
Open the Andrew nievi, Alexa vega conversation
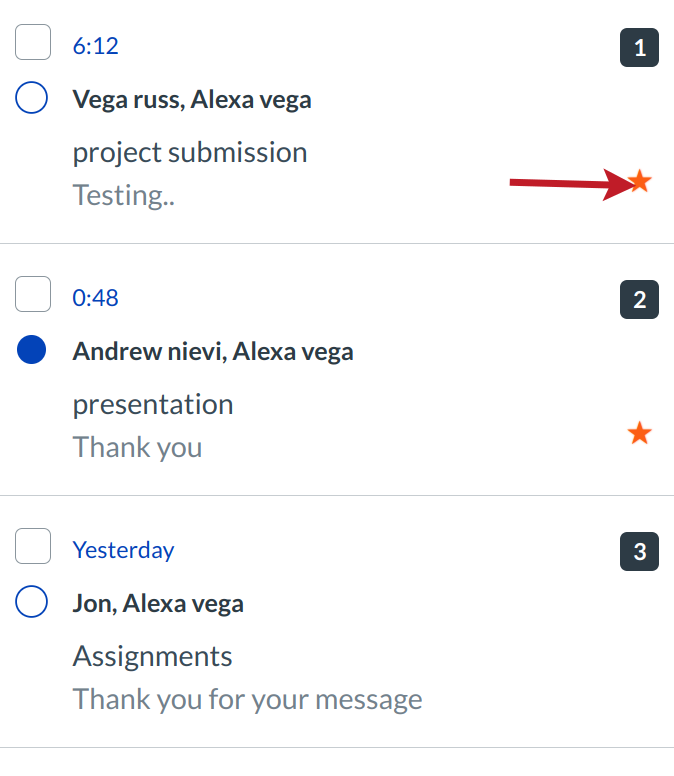click(x=213, y=352)
